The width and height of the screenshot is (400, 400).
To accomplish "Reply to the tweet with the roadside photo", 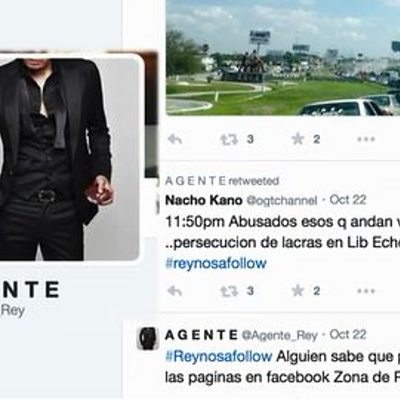I will (175, 139).
